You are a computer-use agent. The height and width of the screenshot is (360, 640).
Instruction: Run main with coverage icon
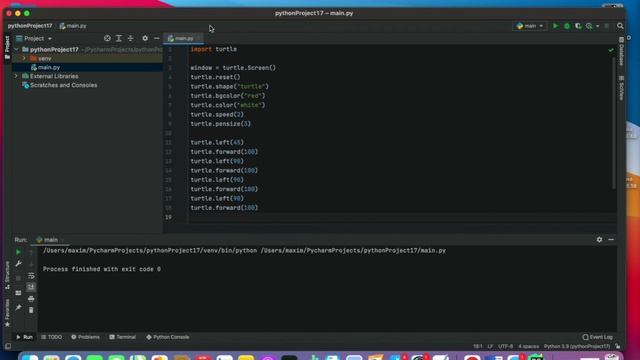pyautogui.click(x=578, y=26)
